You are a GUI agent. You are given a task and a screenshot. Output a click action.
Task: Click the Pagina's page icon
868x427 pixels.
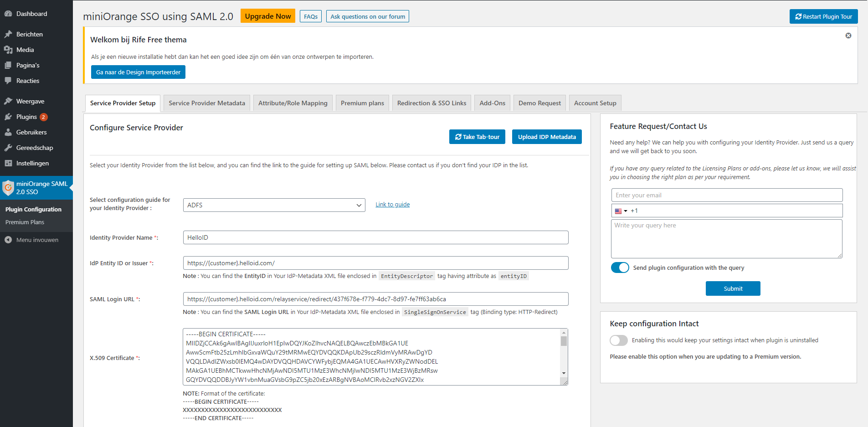click(8, 65)
